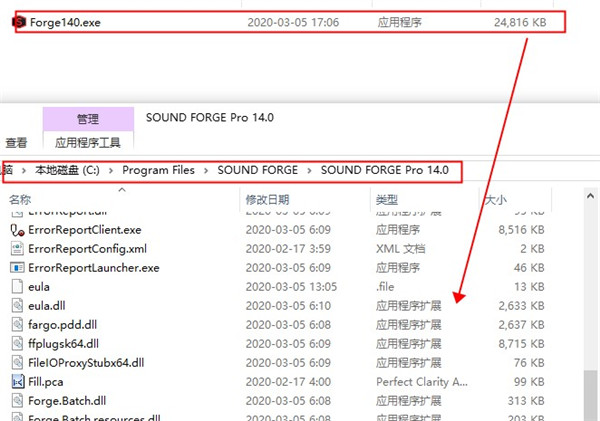
Task: Select the FileIOProxyStubx64.dll file name
Action: click(86, 363)
